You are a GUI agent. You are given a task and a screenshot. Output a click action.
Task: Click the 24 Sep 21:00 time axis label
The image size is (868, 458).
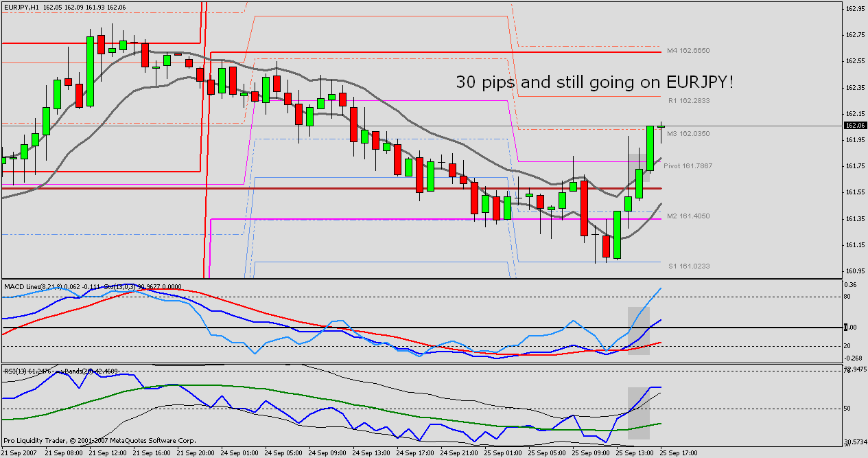(x=459, y=453)
